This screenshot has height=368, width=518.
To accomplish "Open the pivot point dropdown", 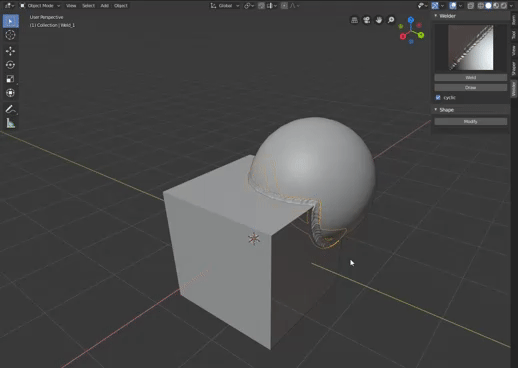I will [249, 5].
